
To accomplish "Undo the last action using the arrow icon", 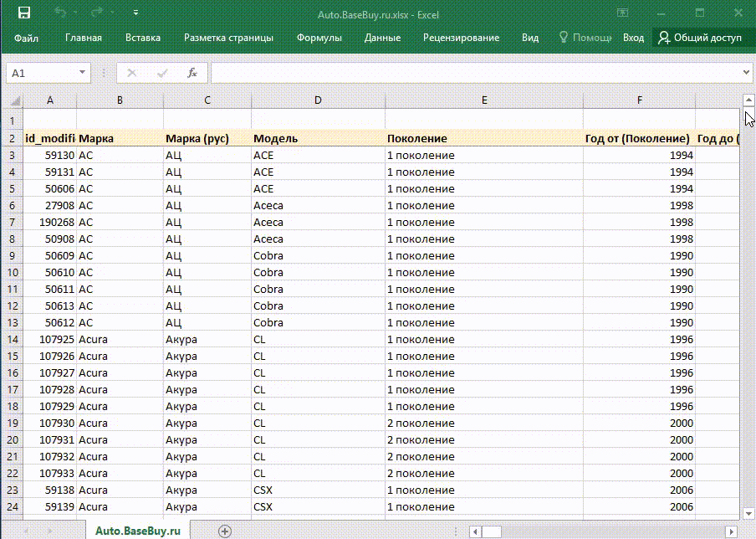I will (x=59, y=13).
